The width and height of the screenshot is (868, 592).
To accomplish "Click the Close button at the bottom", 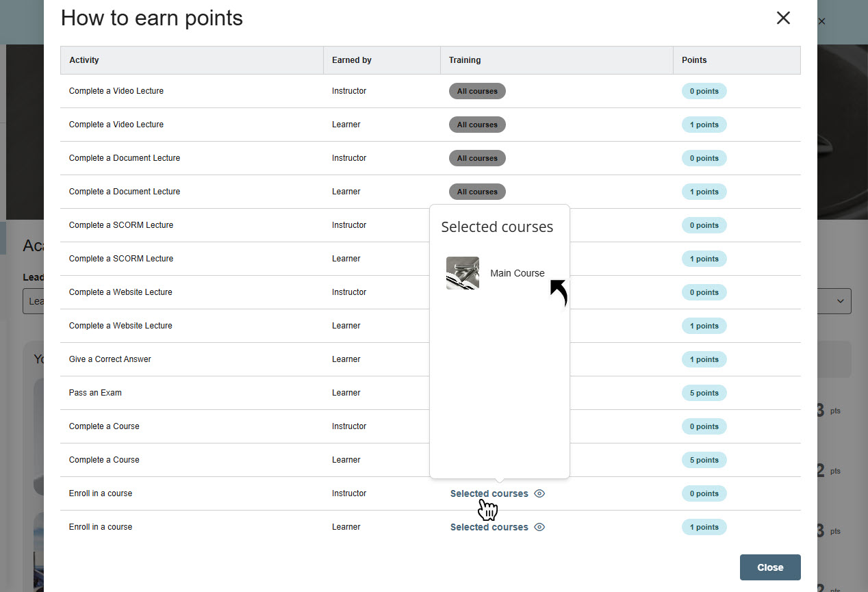I will [x=769, y=567].
